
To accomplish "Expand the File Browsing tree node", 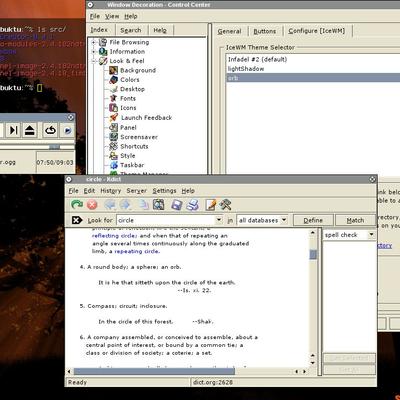I will (x=94, y=42).
